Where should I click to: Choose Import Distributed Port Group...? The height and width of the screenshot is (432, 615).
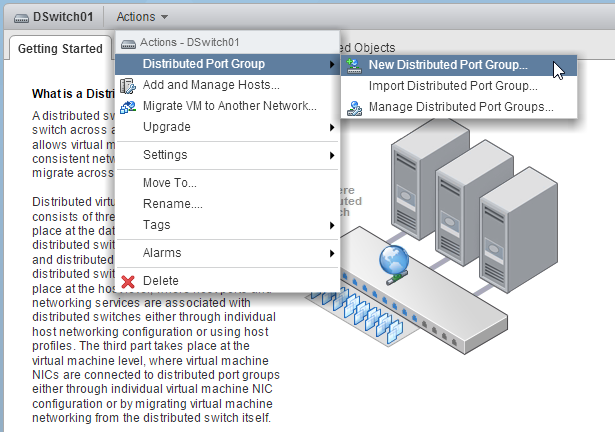(446, 86)
